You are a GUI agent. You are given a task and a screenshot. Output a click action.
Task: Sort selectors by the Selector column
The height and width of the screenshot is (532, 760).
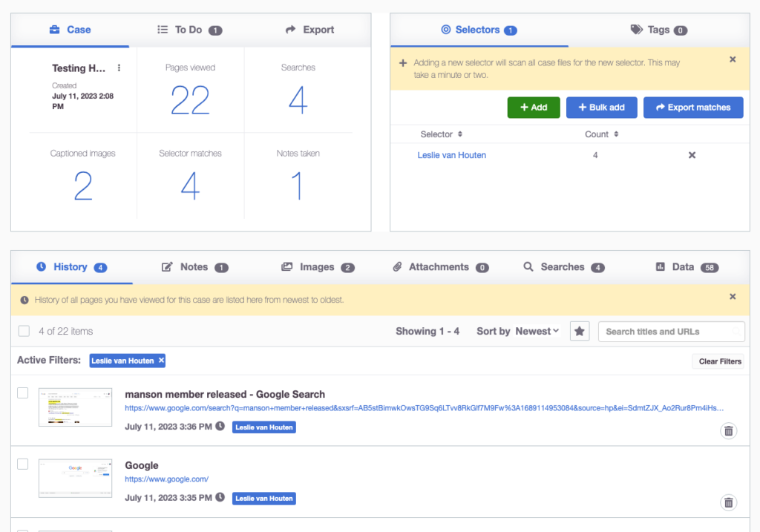coord(442,134)
